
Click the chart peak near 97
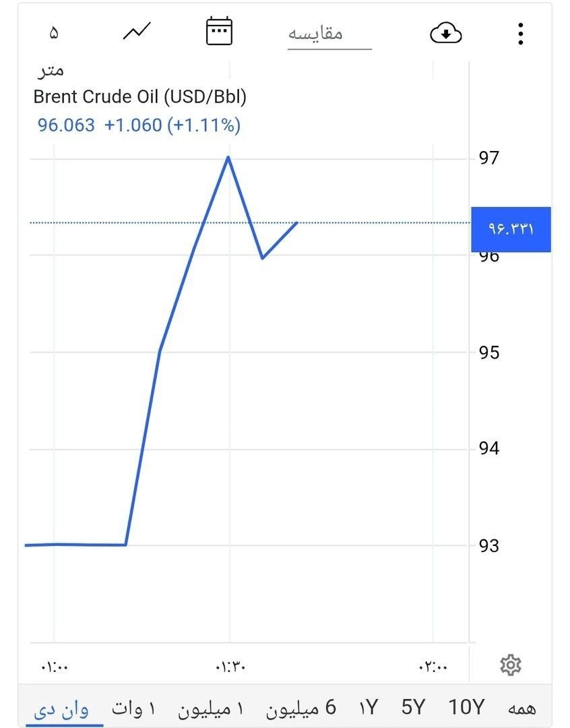[x=228, y=157]
